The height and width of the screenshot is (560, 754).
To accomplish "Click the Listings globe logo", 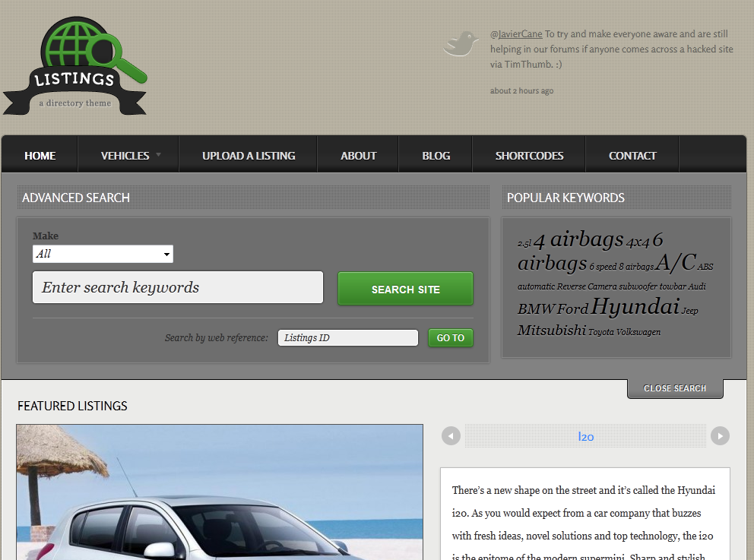I will coord(74,66).
